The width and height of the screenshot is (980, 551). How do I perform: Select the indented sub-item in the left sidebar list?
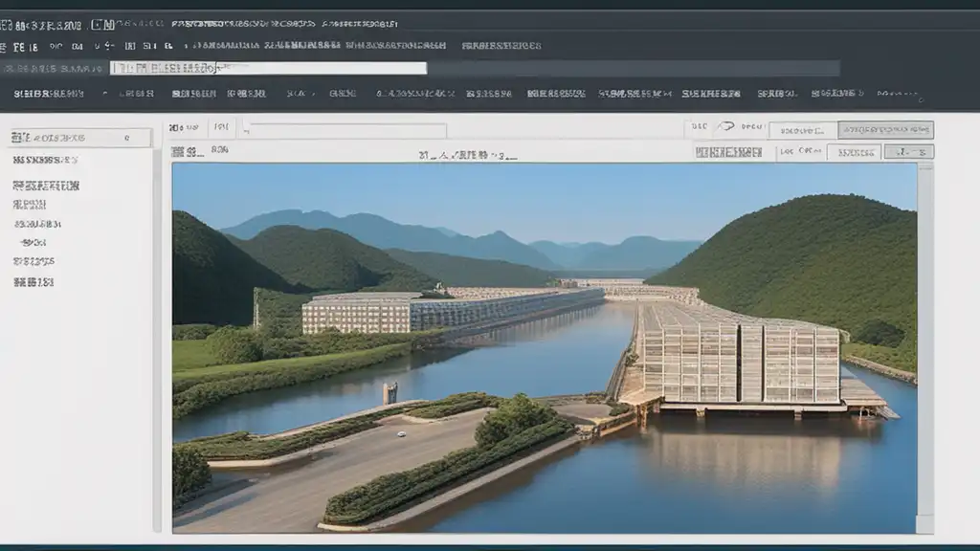point(33,243)
